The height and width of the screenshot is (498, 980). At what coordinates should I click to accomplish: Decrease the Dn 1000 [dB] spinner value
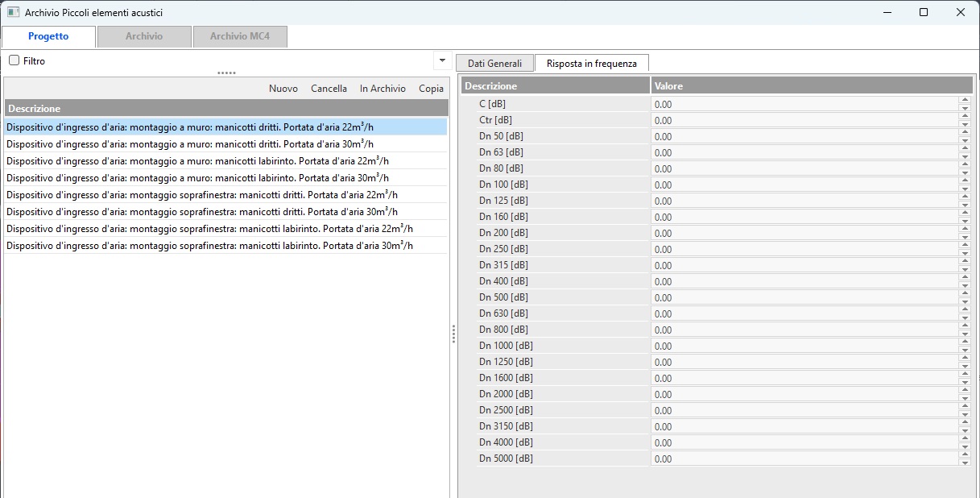pyautogui.click(x=965, y=349)
